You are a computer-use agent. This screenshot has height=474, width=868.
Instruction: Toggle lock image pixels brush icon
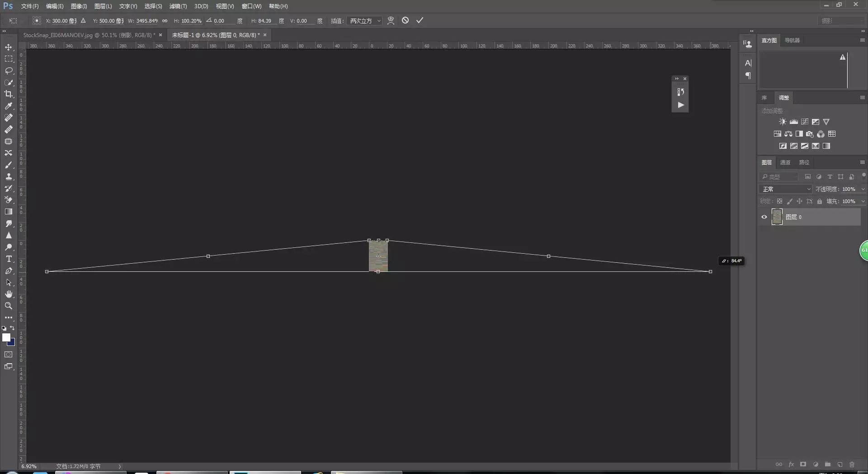click(789, 201)
